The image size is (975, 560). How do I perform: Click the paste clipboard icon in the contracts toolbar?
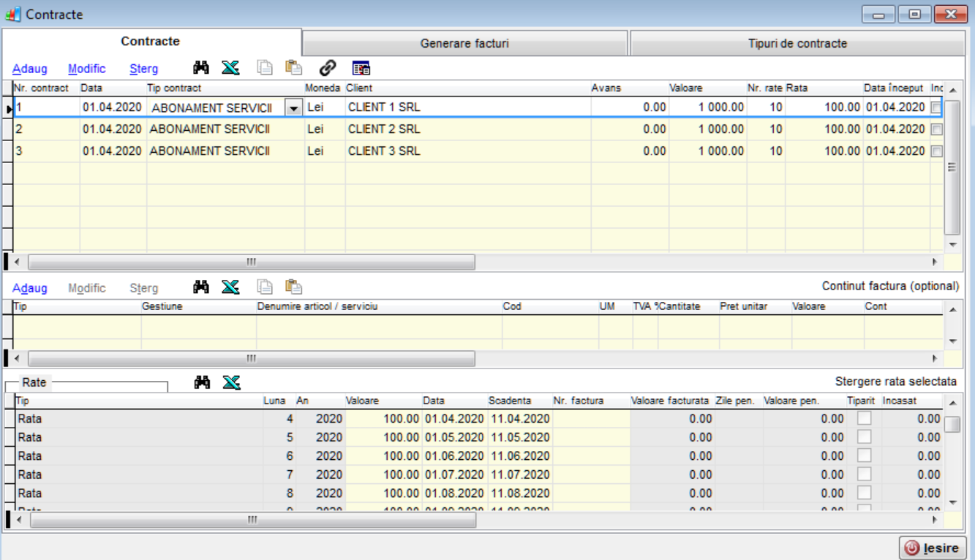click(293, 68)
